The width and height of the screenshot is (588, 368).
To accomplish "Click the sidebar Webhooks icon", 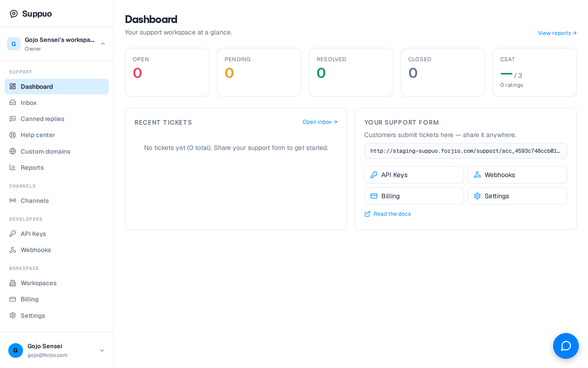I will (13, 250).
